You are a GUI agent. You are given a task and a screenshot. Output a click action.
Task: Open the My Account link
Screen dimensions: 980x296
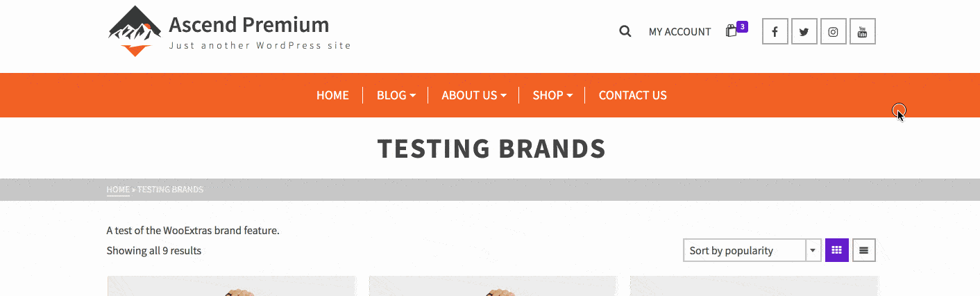679,32
